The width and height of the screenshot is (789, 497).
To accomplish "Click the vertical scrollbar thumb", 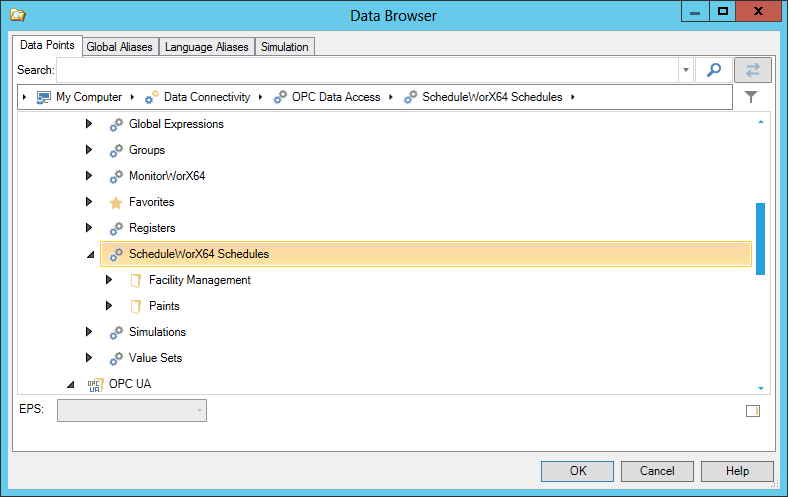I will 760,238.
